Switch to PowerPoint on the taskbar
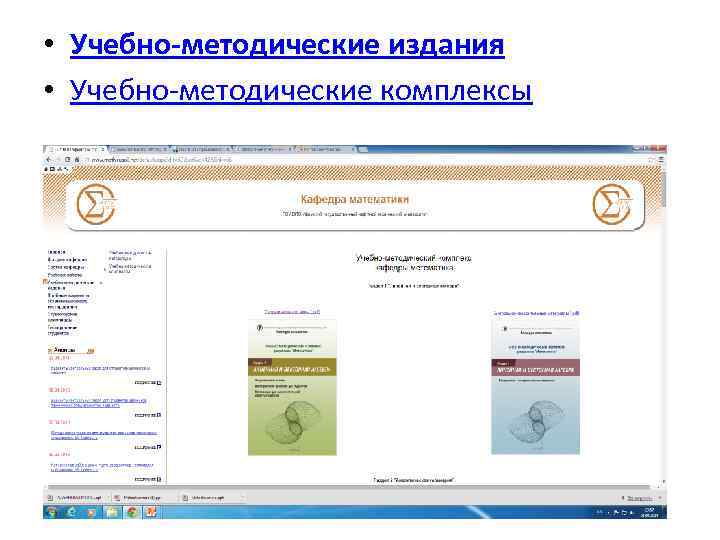720x540 pixels. click(151, 512)
